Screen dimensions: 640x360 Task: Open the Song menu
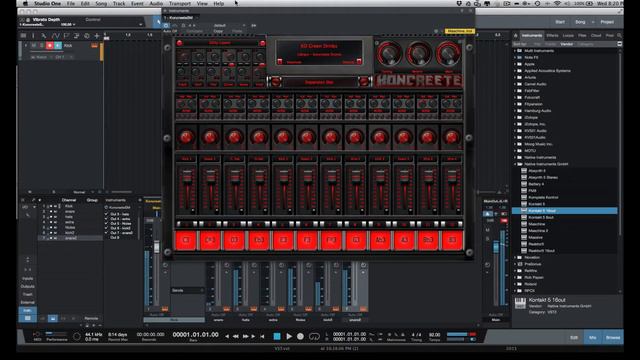[x=101, y=3]
